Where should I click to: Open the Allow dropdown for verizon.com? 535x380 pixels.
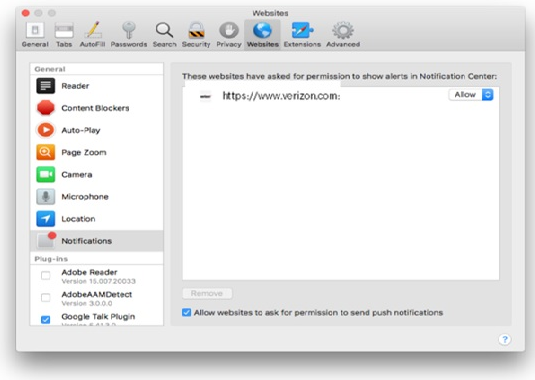[x=471, y=94]
